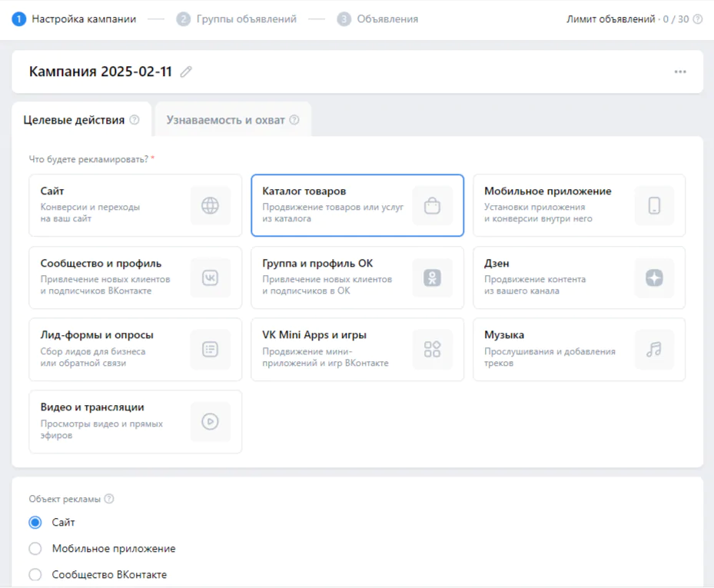Click step 1 circle in progress bar
The image size is (714, 588).
point(18,19)
